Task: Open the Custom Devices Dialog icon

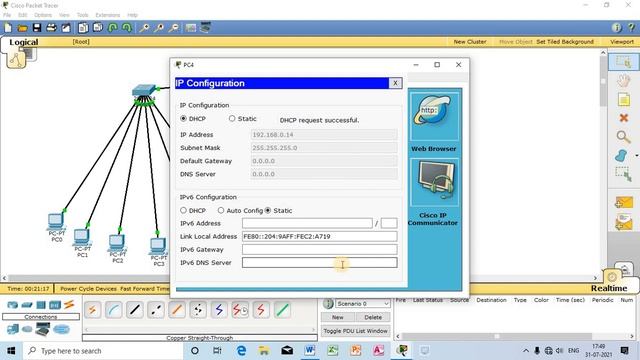Action: (x=205, y=27)
